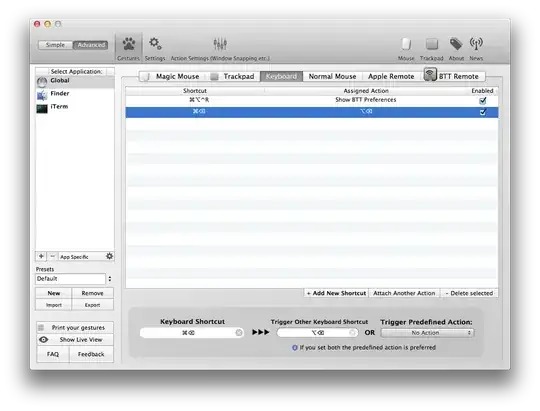Switch to the Normal Mouse tab
Screen dimensions: 540x411
(332, 76)
